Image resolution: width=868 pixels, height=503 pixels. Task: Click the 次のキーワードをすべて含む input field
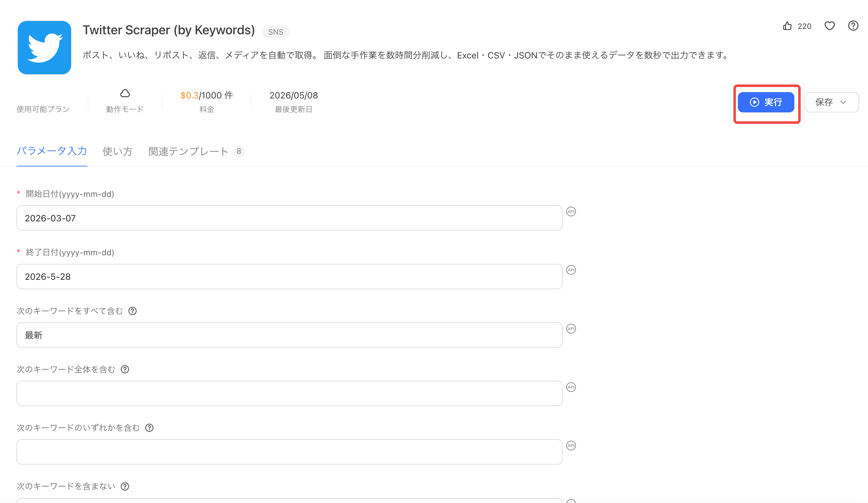coord(289,335)
